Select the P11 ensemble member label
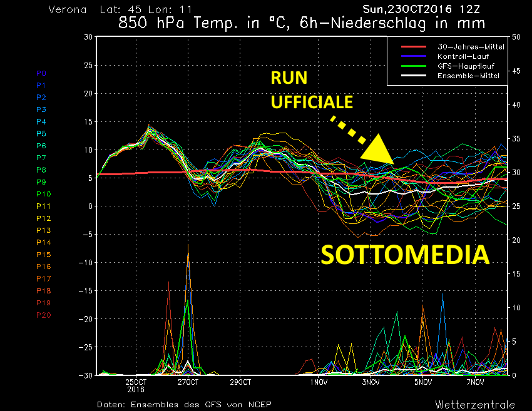532x411 pixels. [x=43, y=206]
